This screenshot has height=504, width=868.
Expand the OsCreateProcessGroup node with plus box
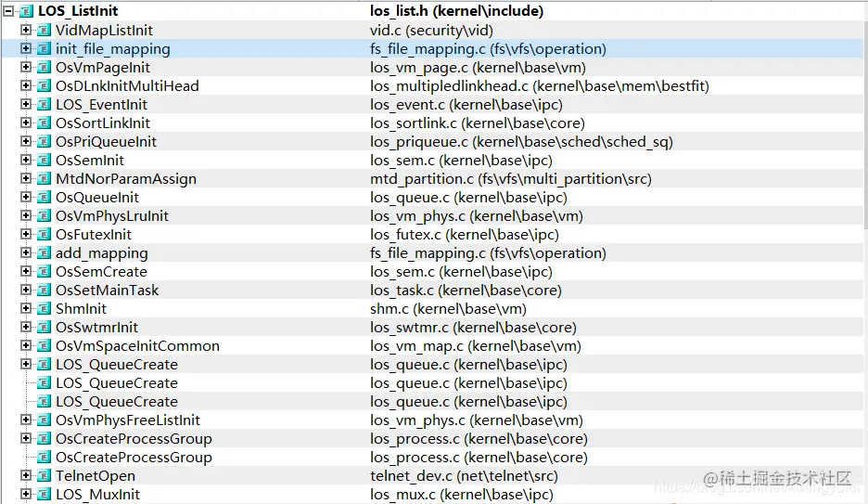[x=25, y=438]
